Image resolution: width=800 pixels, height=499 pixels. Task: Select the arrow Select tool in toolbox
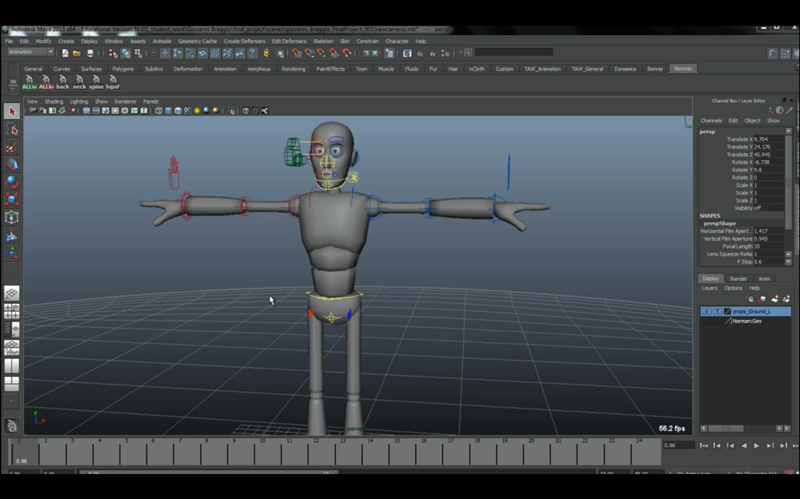12,111
